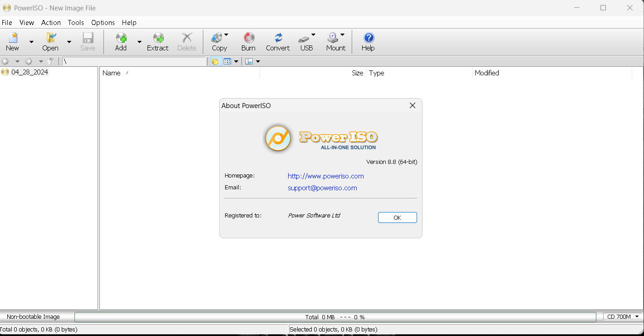Open the CD 700M media size dropdown
Image resolution: width=644 pixels, height=336 pixels.
tap(623, 316)
